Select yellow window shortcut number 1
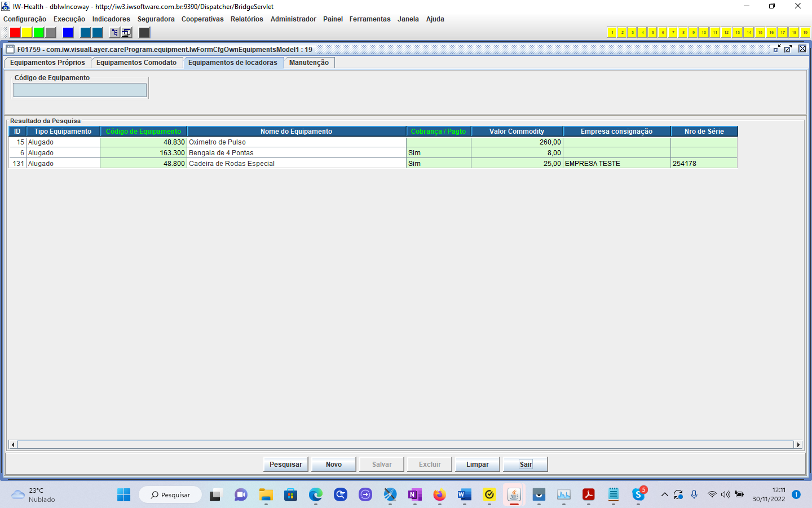Viewport: 812px width, 508px height. pyautogui.click(x=612, y=33)
